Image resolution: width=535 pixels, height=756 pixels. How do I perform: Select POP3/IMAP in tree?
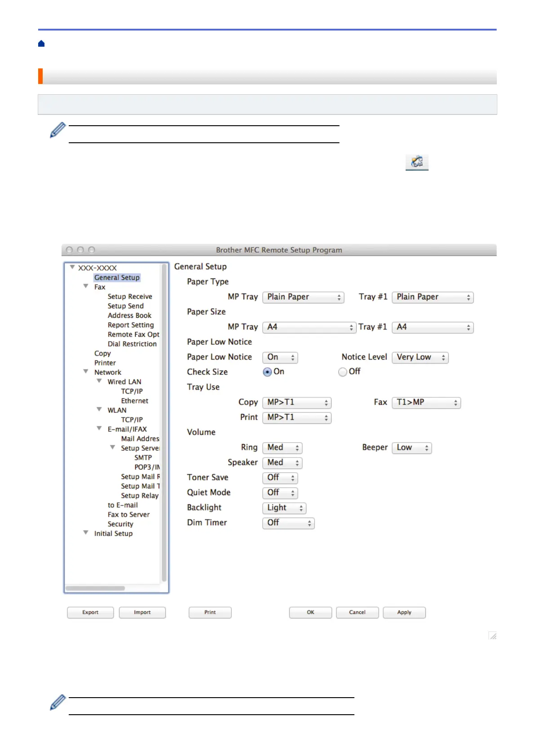[x=147, y=467]
